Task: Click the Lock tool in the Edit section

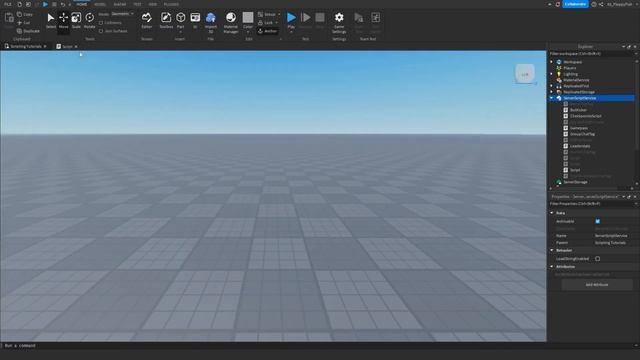Action: (x=266, y=23)
